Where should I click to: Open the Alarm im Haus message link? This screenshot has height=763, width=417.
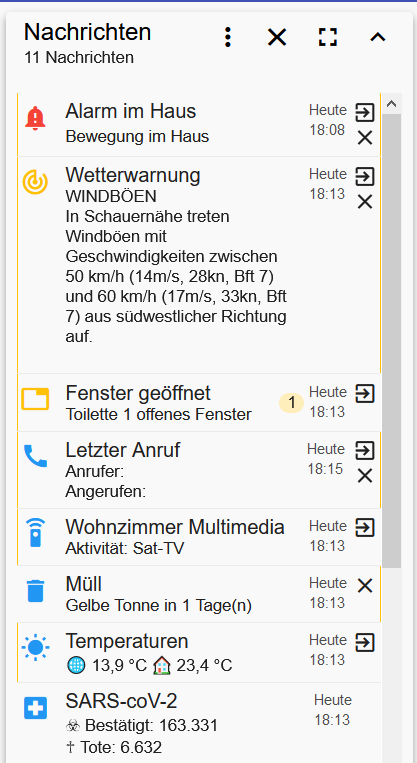click(365, 112)
